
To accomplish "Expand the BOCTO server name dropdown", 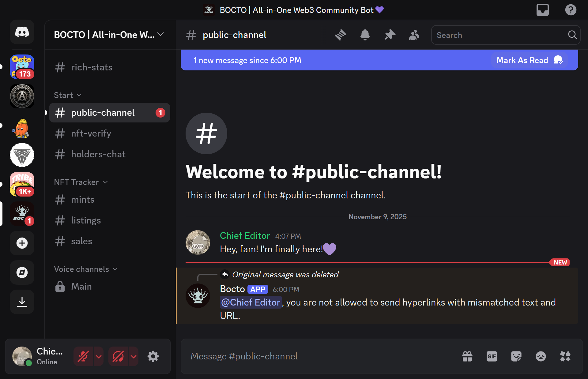I will [109, 35].
